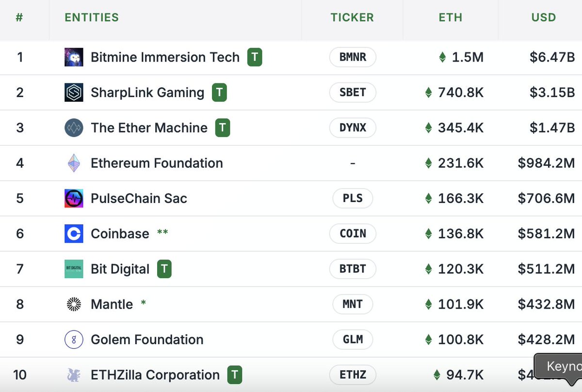
Task: Click the Bit Digital logo icon
Action: pyautogui.click(x=74, y=269)
